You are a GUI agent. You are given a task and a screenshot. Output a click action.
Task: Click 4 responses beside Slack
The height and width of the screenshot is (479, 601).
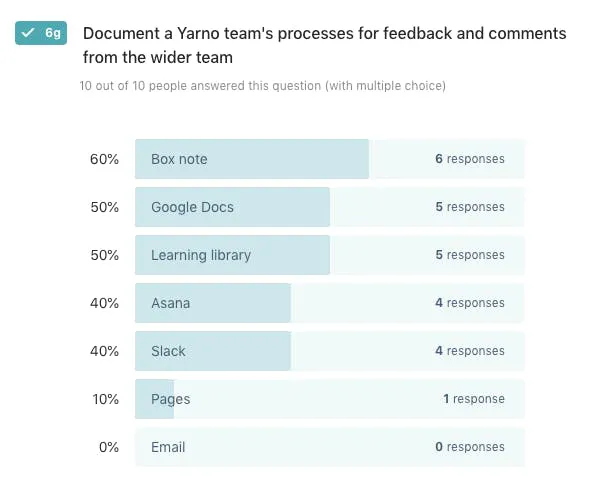point(470,351)
